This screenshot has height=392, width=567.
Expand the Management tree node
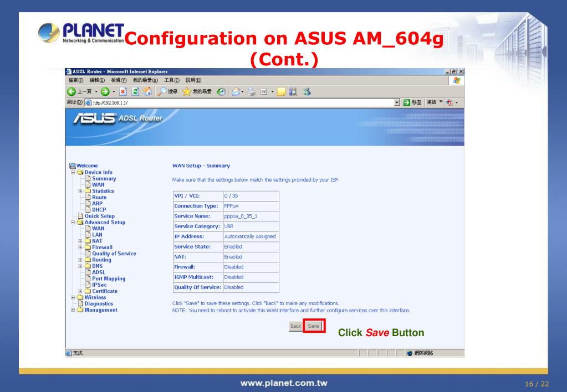[x=73, y=310]
